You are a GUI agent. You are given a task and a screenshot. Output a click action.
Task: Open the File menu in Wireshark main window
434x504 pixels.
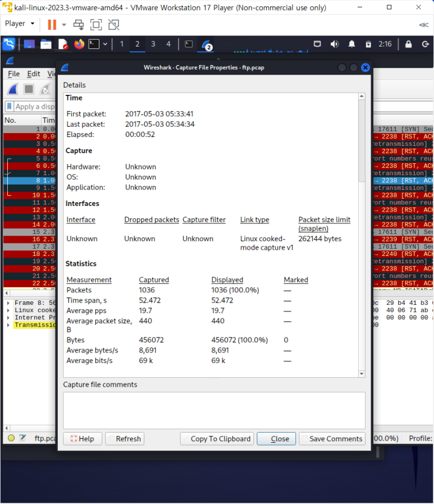pos(13,74)
